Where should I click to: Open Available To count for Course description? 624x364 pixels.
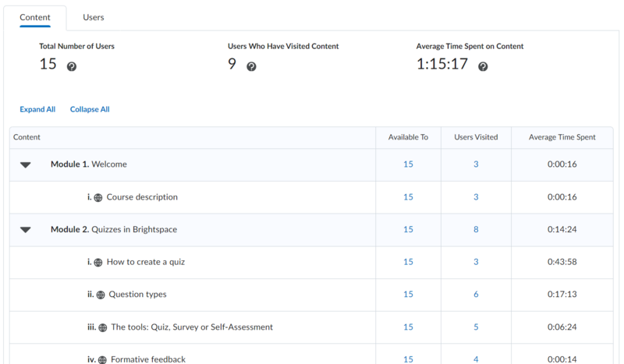point(408,197)
